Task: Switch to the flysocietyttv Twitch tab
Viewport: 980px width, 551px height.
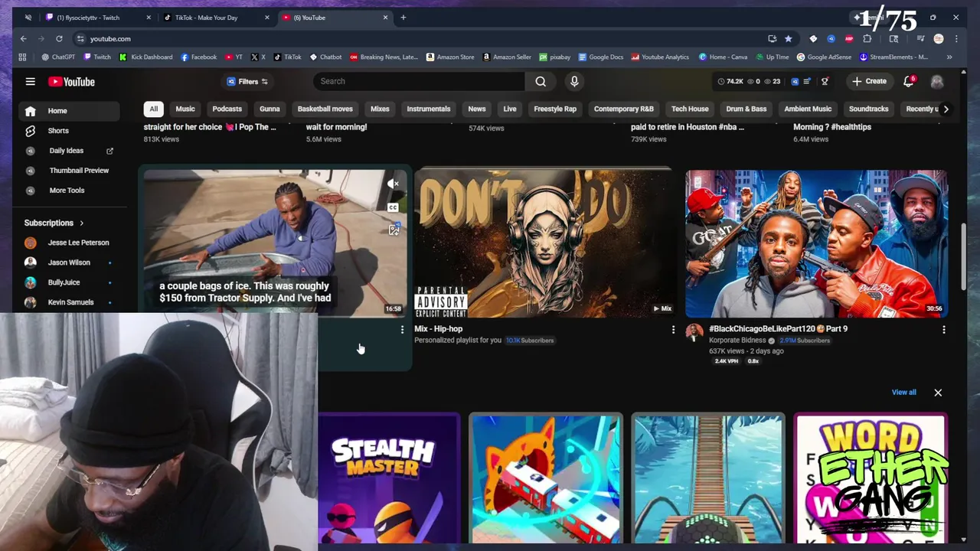Action: coord(98,17)
